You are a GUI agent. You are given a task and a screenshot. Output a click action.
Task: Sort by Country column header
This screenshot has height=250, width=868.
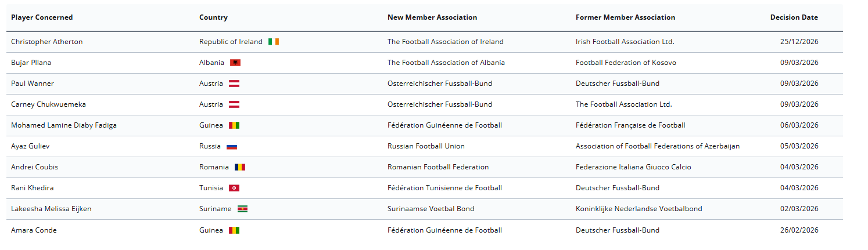(x=213, y=17)
